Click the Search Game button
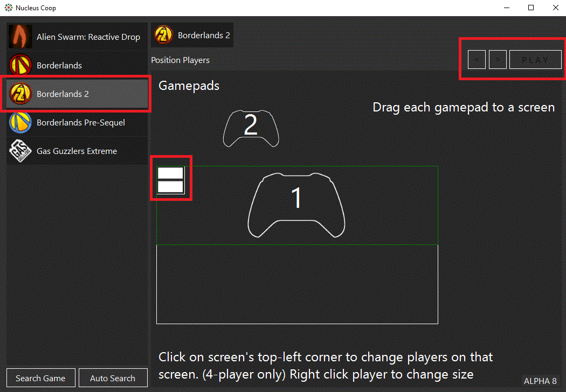This screenshot has height=392, width=566. [x=41, y=377]
